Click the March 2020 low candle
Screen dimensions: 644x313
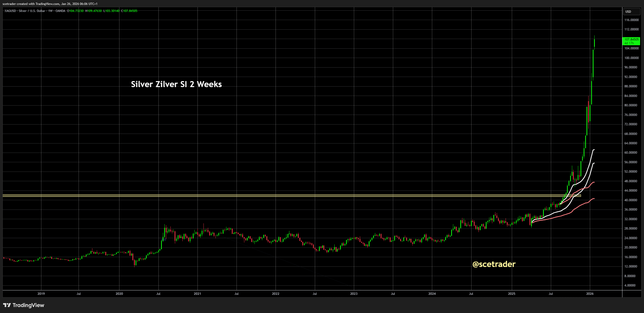click(x=135, y=263)
